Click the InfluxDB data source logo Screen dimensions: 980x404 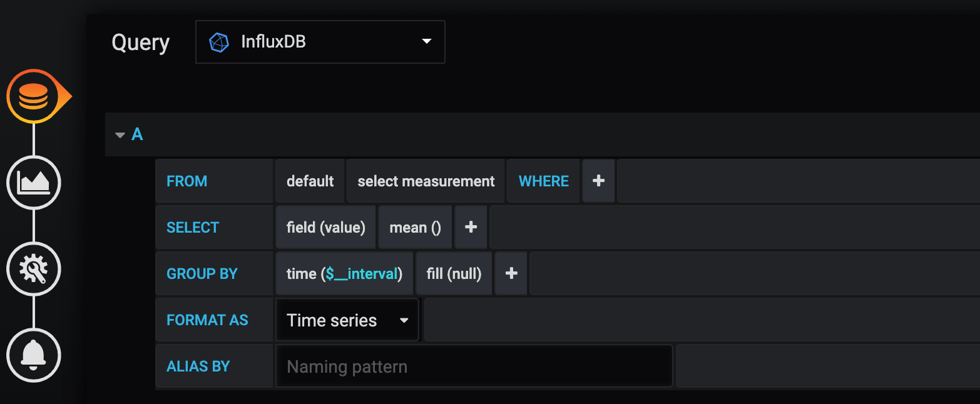[x=219, y=43]
